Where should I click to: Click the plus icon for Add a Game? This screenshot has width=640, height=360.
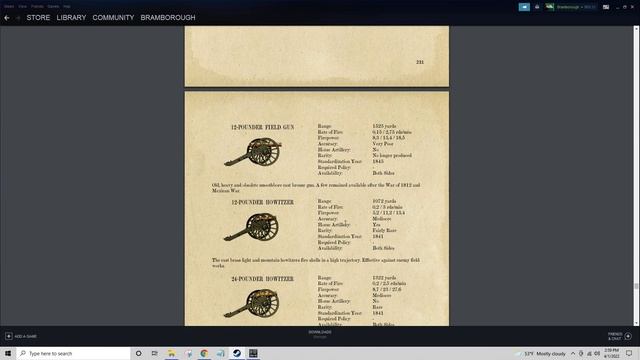pos(9,336)
